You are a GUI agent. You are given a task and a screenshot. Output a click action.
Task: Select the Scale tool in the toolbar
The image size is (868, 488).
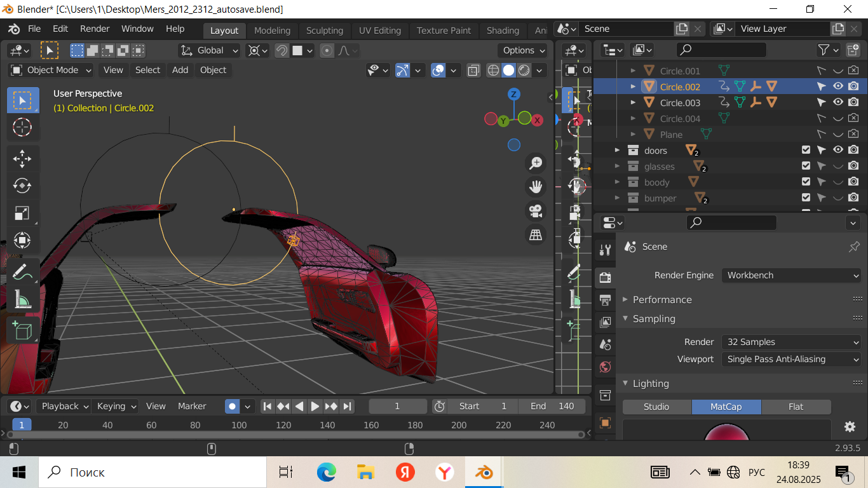22,213
